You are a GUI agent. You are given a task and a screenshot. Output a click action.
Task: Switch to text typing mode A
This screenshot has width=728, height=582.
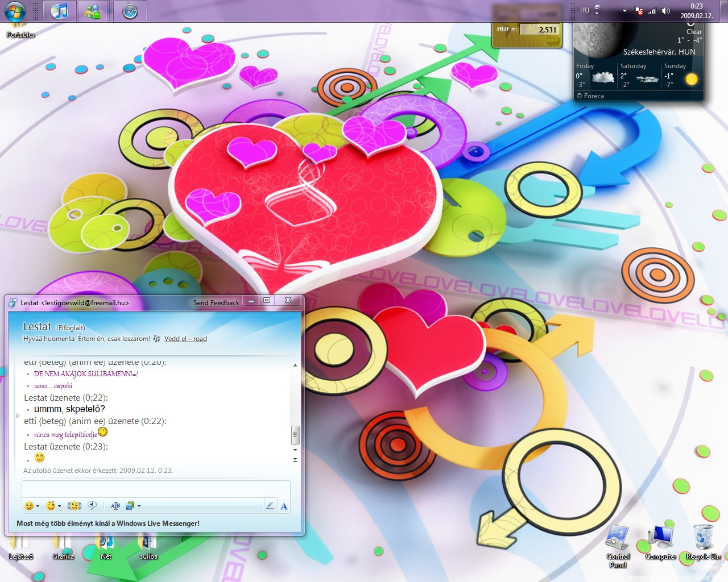[284, 506]
